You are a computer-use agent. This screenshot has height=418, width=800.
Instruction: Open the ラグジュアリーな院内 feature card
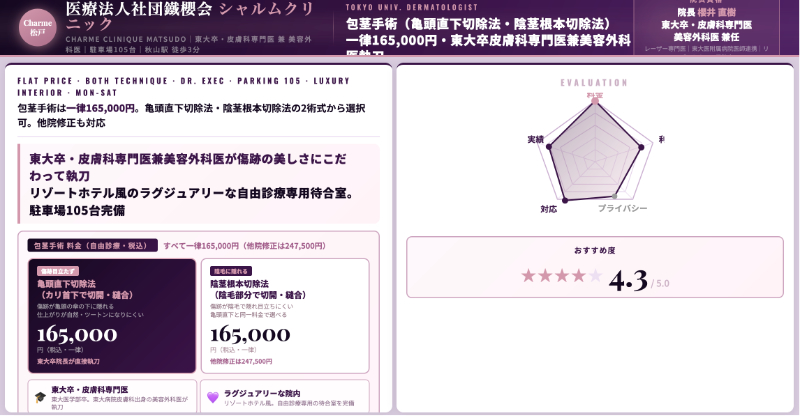pyautogui.click(x=285, y=396)
